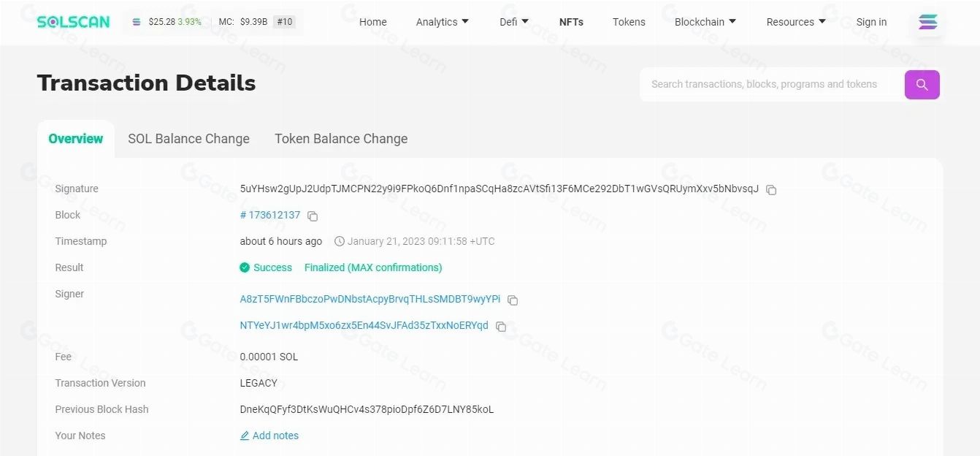Copy the block number
This screenshot has height=456, width=980.
(x=313, y=216)
